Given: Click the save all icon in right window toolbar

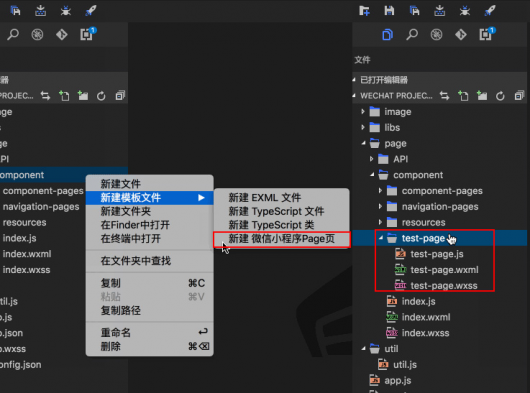Looking at the screenshot, I should pos(414,11).
